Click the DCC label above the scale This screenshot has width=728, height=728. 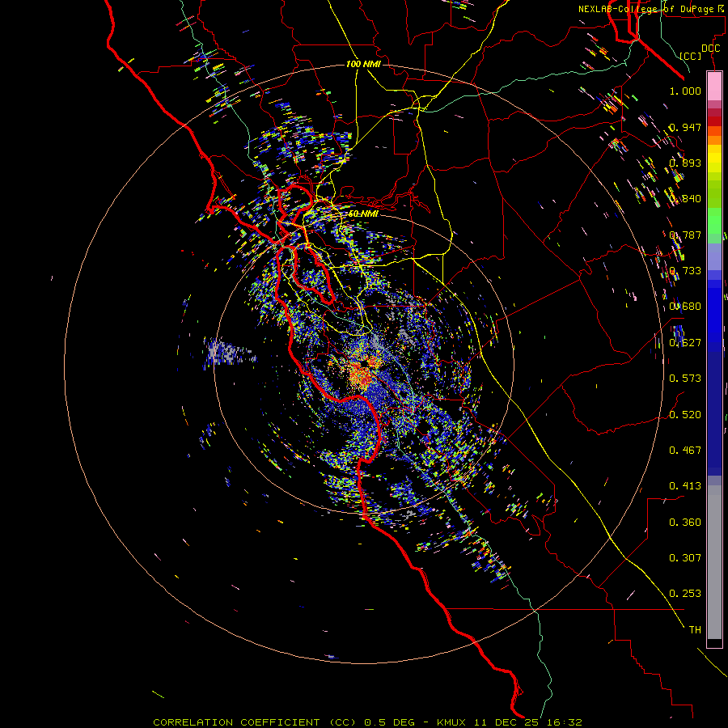point(711,49)
